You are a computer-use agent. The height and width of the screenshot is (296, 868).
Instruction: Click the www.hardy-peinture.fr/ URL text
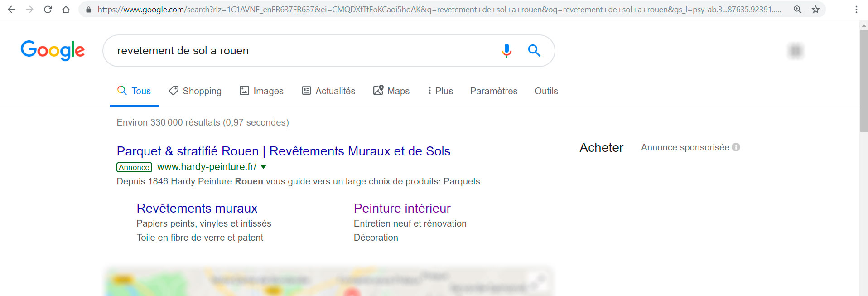point(207,167)
